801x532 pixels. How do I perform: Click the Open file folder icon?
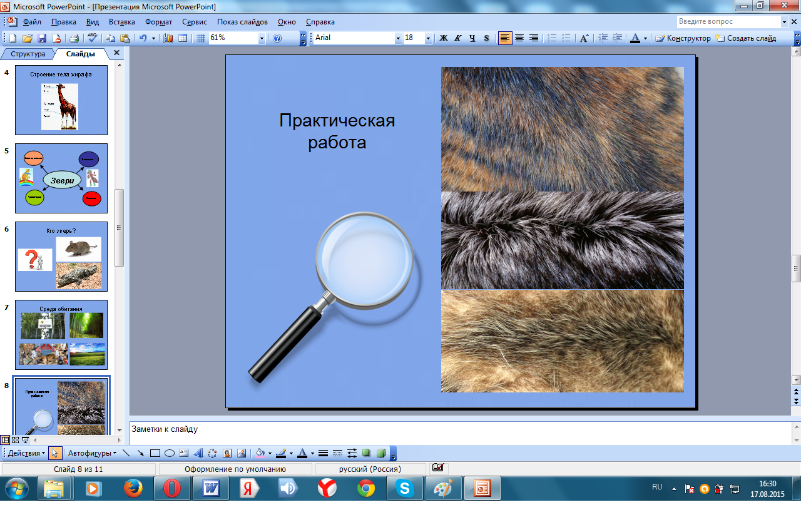coord(28,38)
